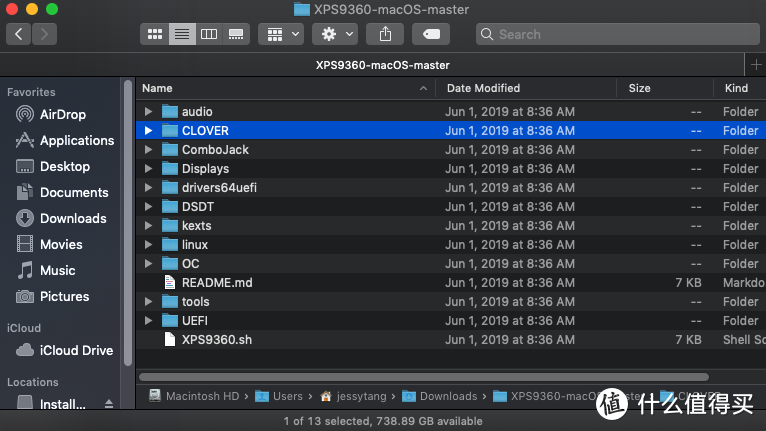Expand the UEFI folder
The width and height of the screenshot is (766, 431).
[x=148, y=321]
